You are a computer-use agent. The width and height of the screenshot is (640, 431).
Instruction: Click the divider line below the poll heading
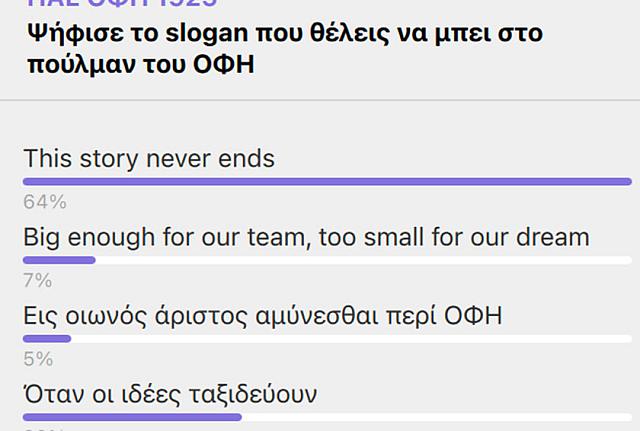320,100
